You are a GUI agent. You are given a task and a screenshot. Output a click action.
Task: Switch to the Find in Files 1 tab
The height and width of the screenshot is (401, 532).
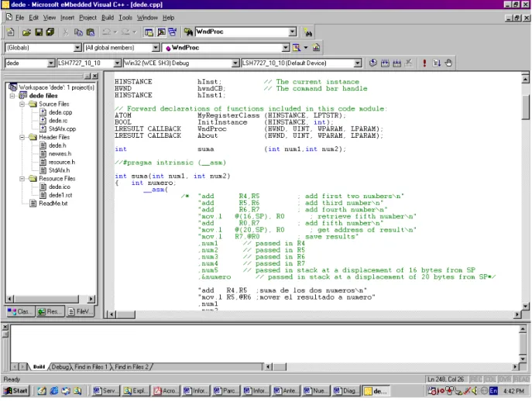click(91, 367)
